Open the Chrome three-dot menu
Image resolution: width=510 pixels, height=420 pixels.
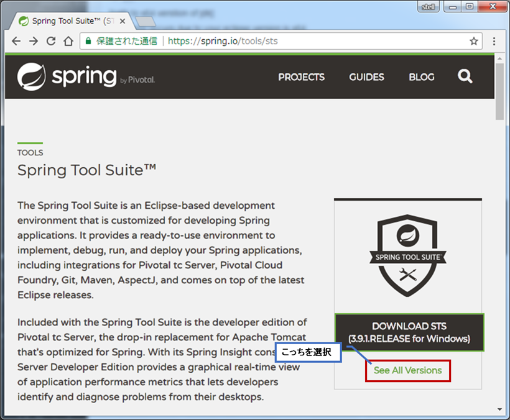point(494,41)
